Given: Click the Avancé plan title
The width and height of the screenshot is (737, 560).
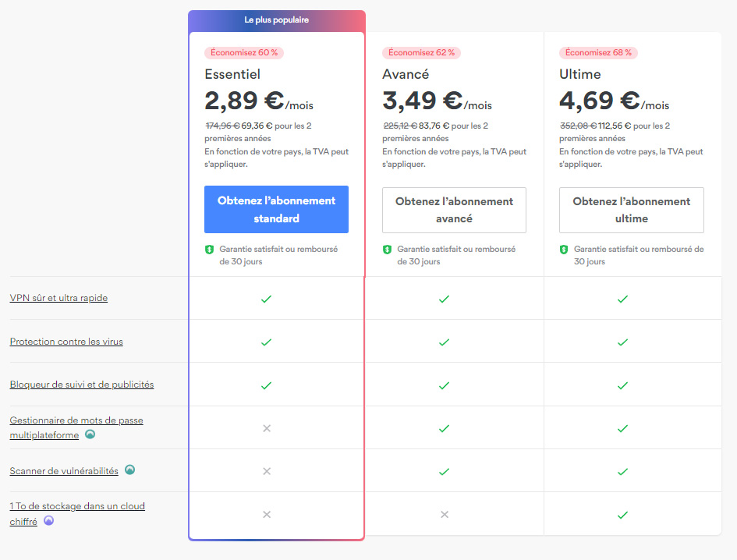Looking at the screenshot, I should (406, 74).
